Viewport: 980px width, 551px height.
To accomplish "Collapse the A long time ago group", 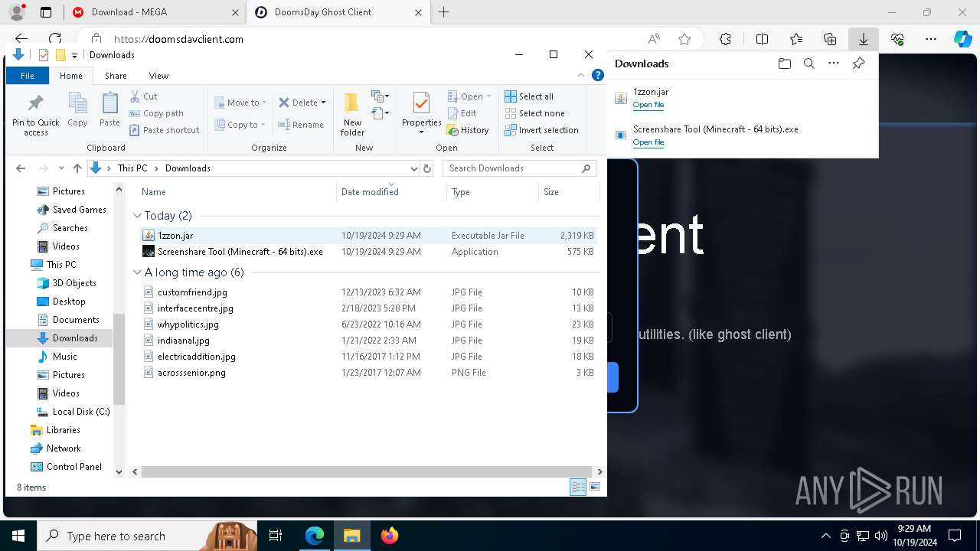I will pyautogui.click(x=137, y=272).
